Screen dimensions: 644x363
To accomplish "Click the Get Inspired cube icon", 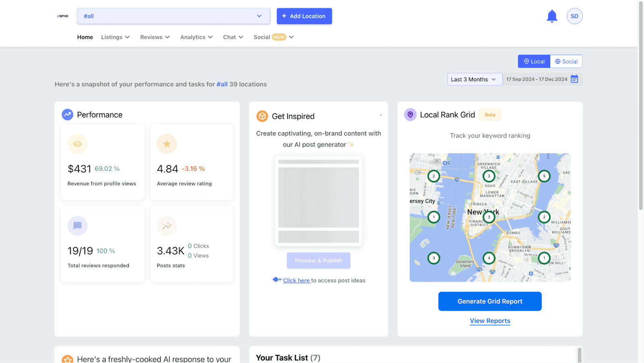I will tap(262, 116).
